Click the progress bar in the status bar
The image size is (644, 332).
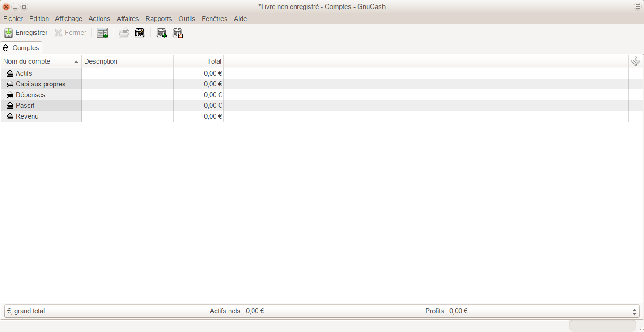point(602,326)
